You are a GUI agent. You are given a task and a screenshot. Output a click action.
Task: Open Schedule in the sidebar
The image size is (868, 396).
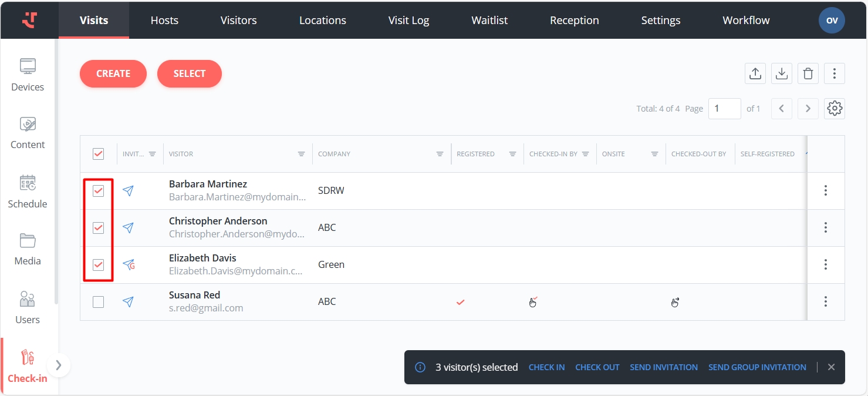tap(28, 192)
